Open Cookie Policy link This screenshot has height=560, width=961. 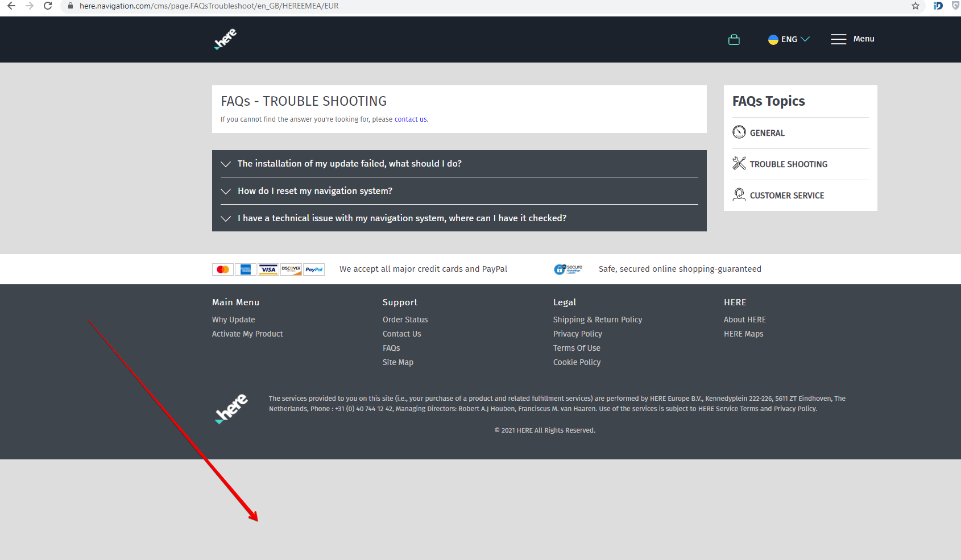tap(577, 362)
